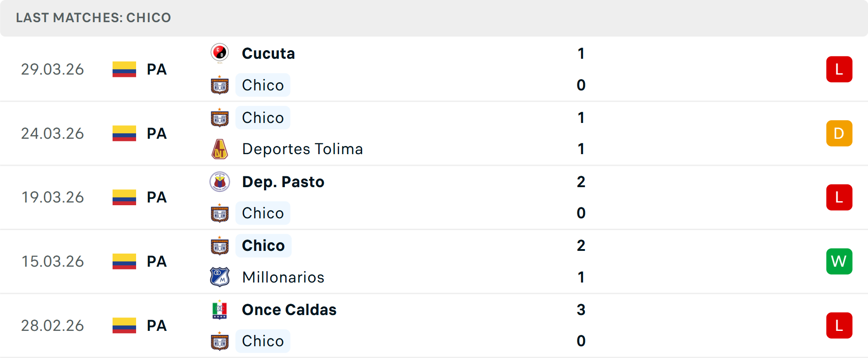Image resolution: width=868 pixels, height=358 pixels.
Task: Click the Cucuta team crest icon
Action: pyautogui.click(x=220, y=53)
